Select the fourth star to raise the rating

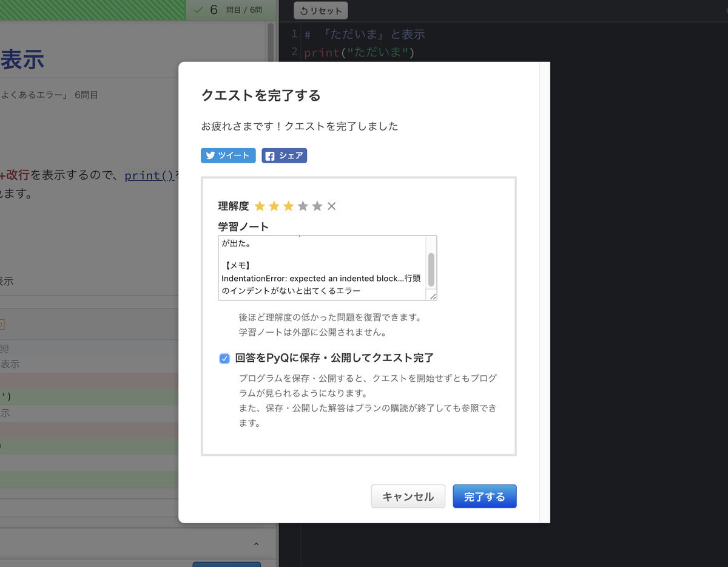click(x=303, y=206)
